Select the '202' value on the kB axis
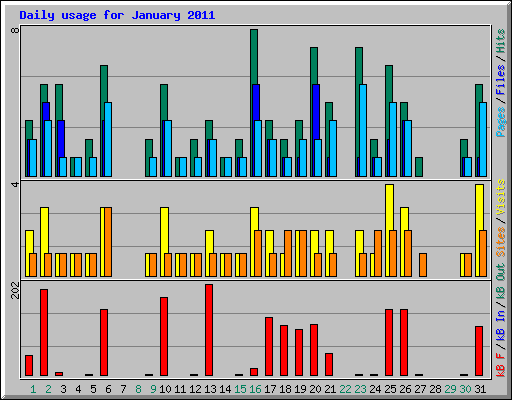Screen dimensions: 512x400 (15, 290)
